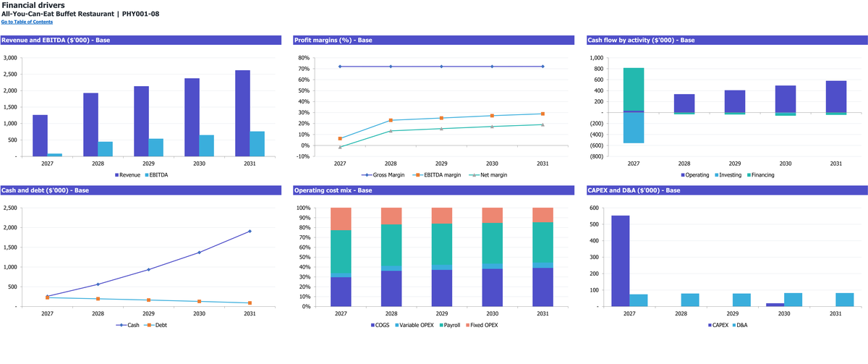
Task: Select the Cash legend entry
Action: point(127,326)
